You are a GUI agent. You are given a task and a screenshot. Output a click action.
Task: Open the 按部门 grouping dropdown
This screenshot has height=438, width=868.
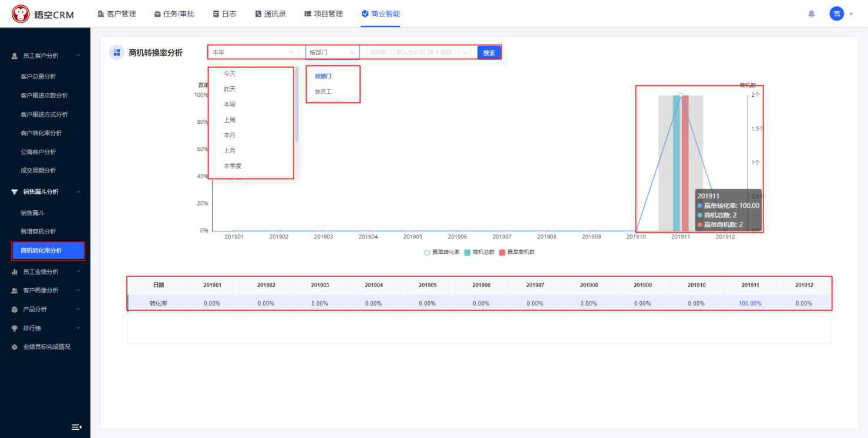(332, 52)
